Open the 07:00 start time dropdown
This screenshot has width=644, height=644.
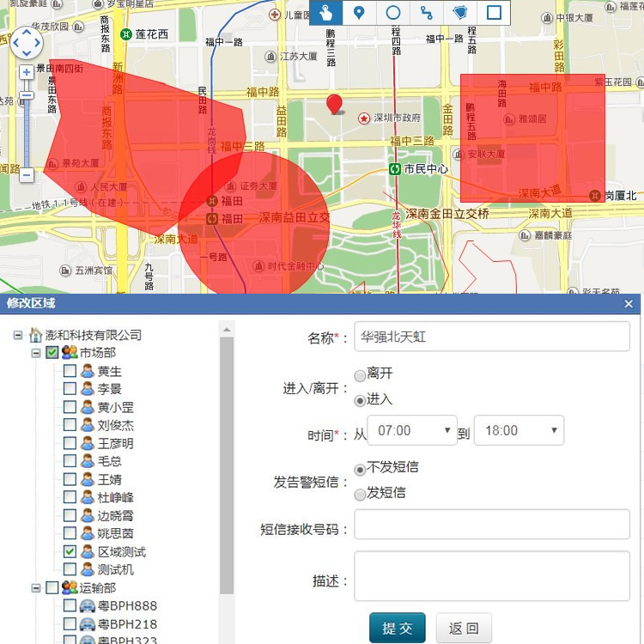click(x=412, y=430)
